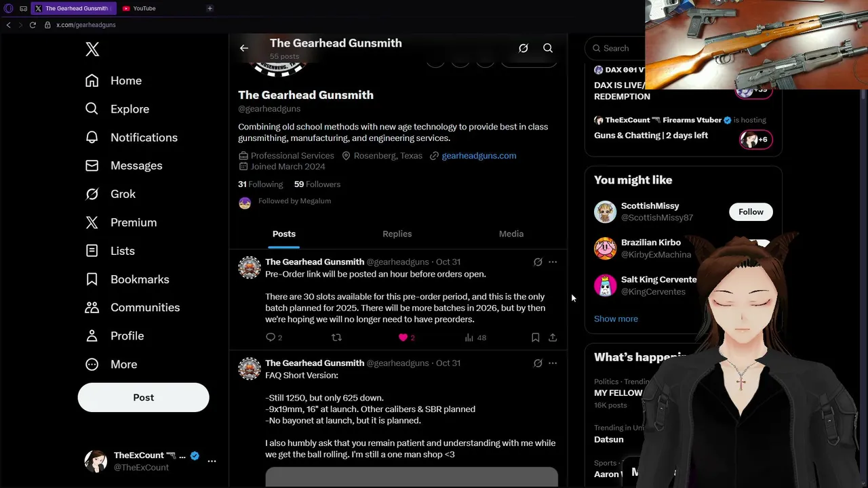Image resolution: width=868 pixels, height=488 pixels.
Task: Open Notifications in the sidebar
Action: (131, 138)
